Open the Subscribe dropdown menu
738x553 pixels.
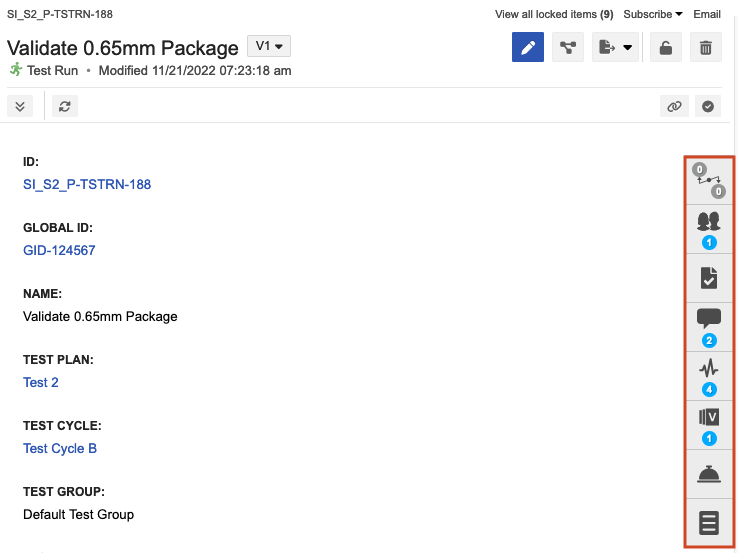[x=652, y=15]
